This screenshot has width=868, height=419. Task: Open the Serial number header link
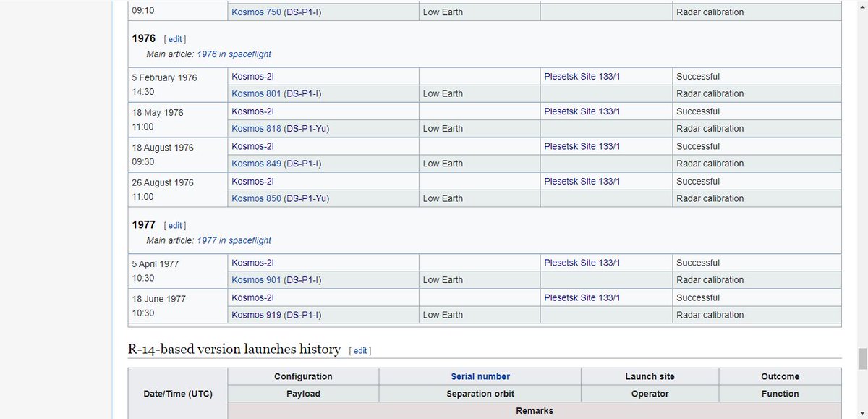480,376
